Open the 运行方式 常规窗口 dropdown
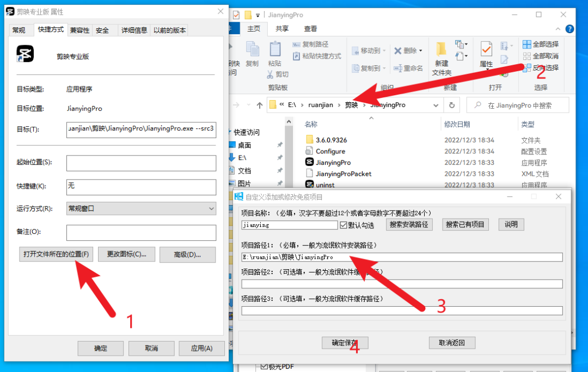The image size is (588, 372). [141, 209]
